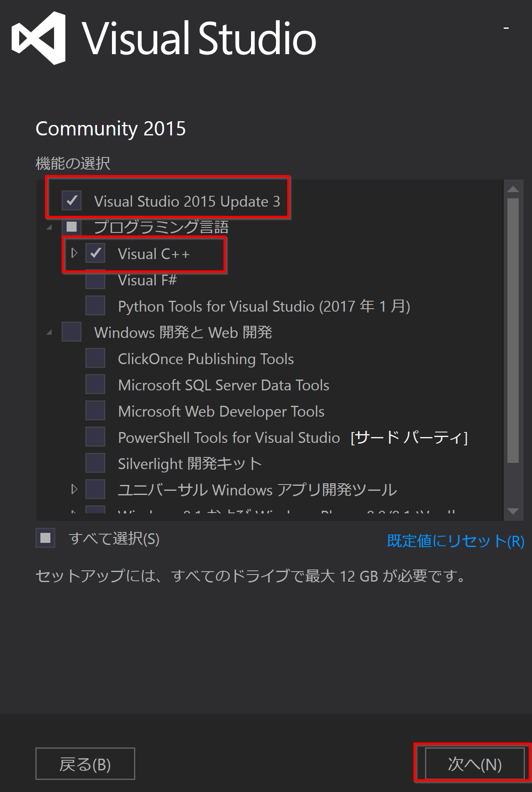Check Microsoft SQL Server Data Tools checkbox
Screen dimensions: 532x792
[95, 384]
